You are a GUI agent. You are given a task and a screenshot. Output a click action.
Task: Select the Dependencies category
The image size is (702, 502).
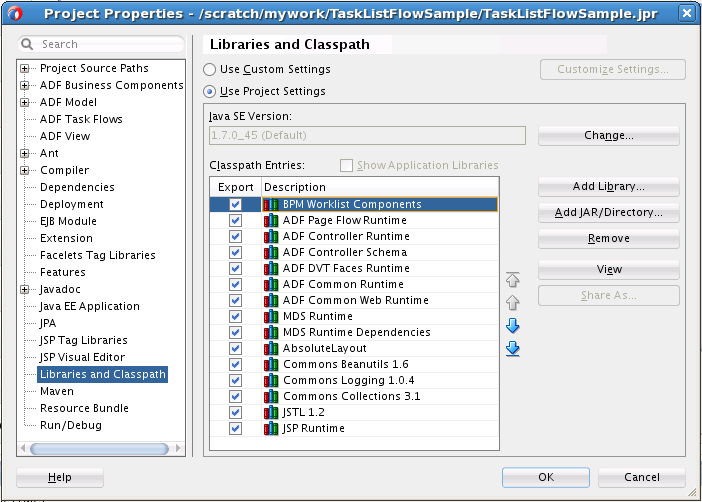[x=77, y=187]
